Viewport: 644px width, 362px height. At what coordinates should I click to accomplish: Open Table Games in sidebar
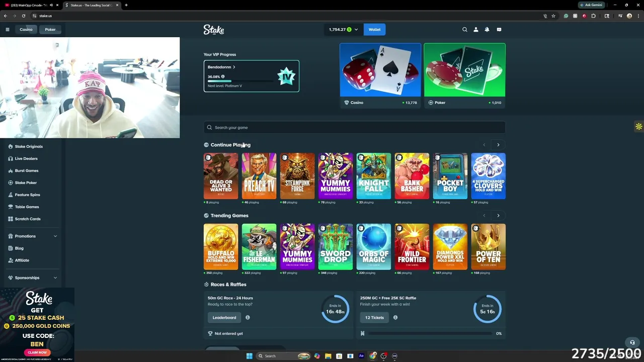click(x=27, y=207)
